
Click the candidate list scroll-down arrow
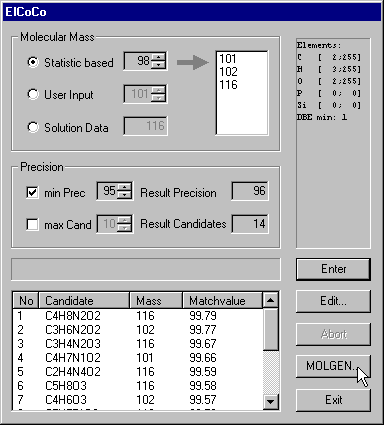[x=270, y=402]
